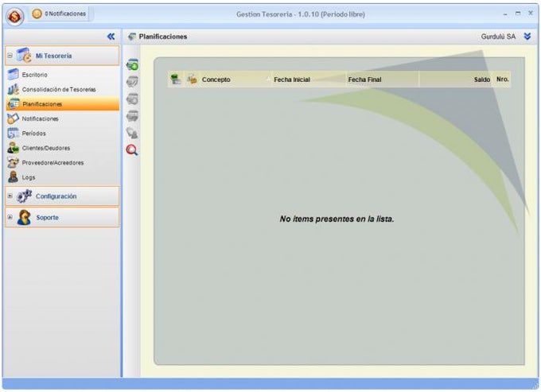Open the 0 Notificaciones indicator
This screenshot has width=541, height=392.
(59, 14)
